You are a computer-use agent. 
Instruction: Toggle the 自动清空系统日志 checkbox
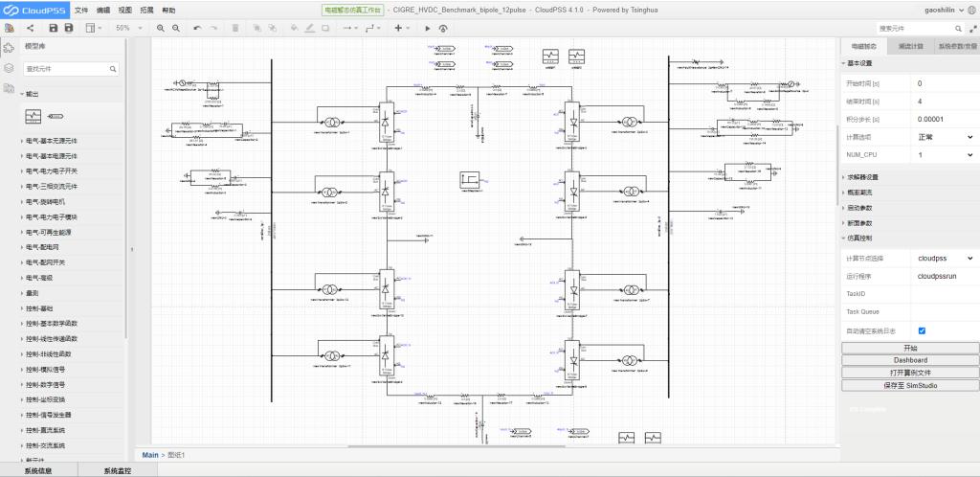pos(922,330)
